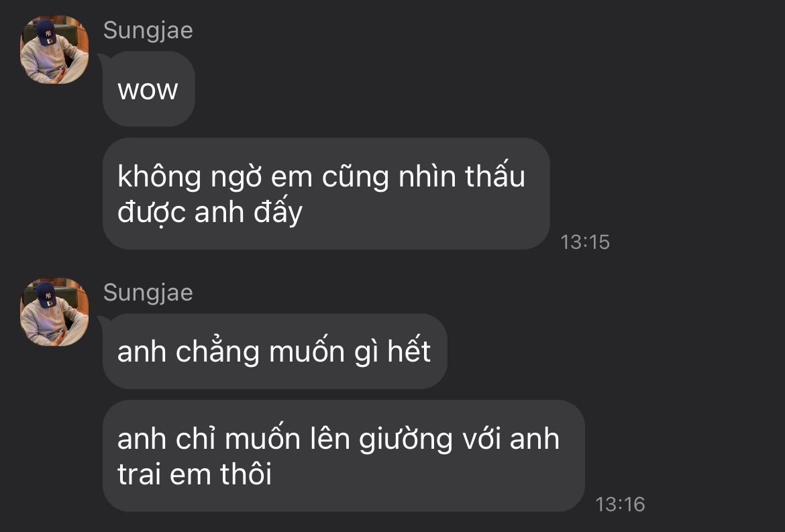Open Sungjae's avatar beside "anh chẳng muốn gì hết"
Screen dimensions: 785x532
[54, 312]
